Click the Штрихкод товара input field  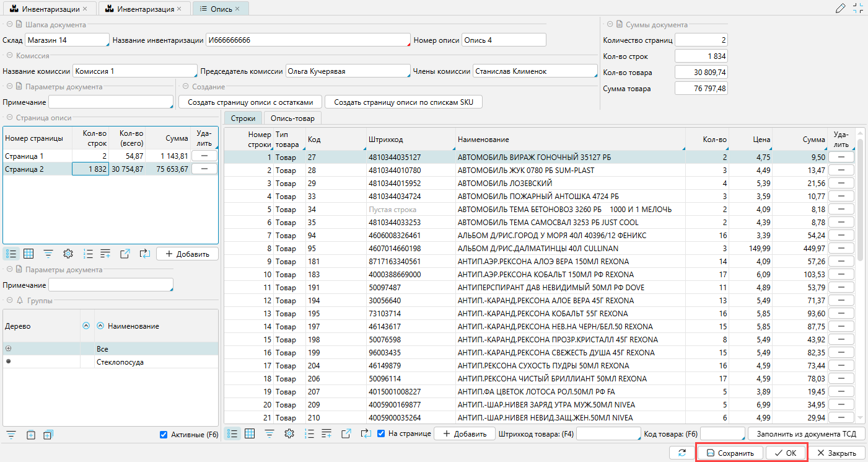[608, 433]
